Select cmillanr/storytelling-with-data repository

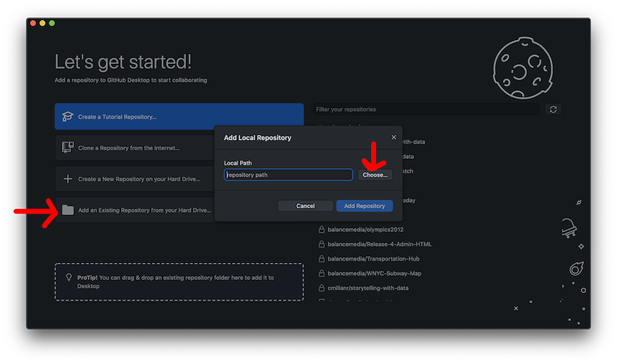point(368,288)
